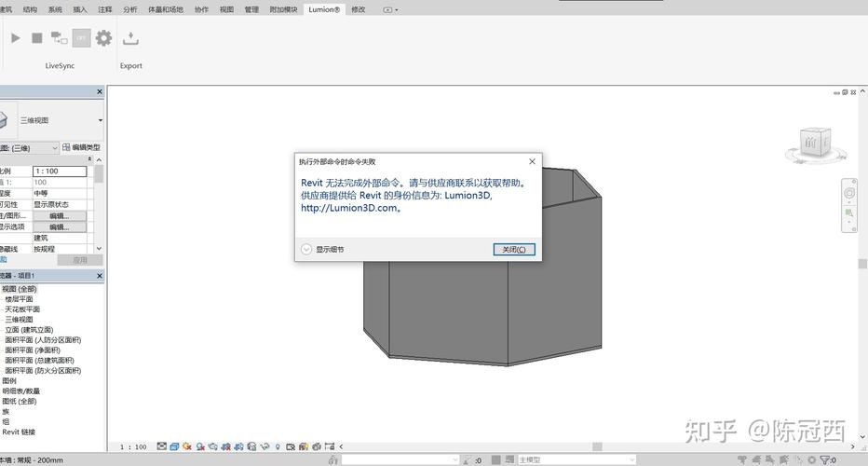Stop LiveSync with the square stop icon
The width and height of the screenshot is (868, 466).
37,37
